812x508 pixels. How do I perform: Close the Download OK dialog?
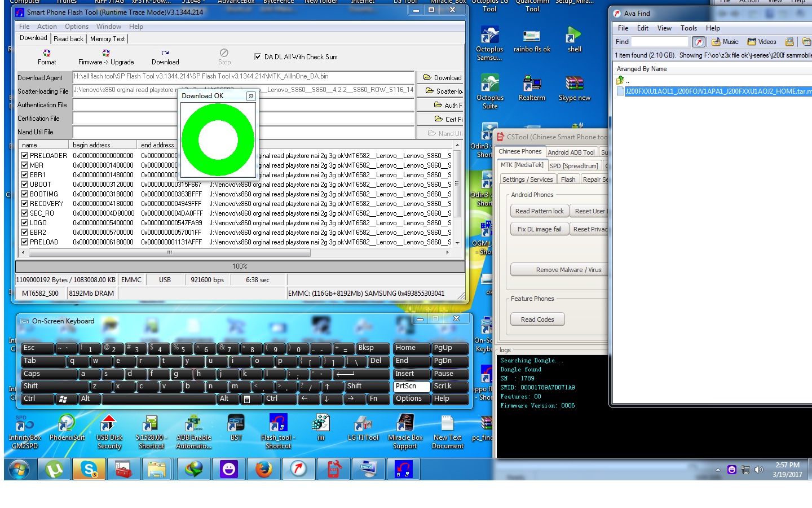pyautogui.click(x=251, y=96)
